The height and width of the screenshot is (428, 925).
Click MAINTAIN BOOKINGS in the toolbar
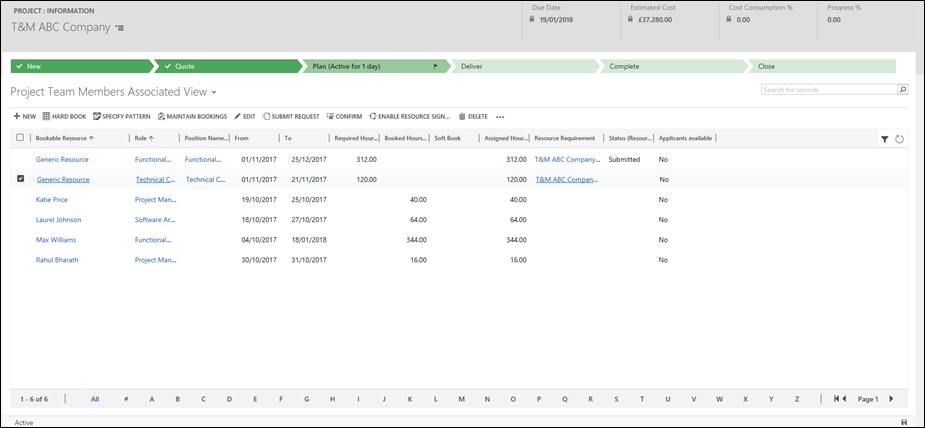click(192, 117)
